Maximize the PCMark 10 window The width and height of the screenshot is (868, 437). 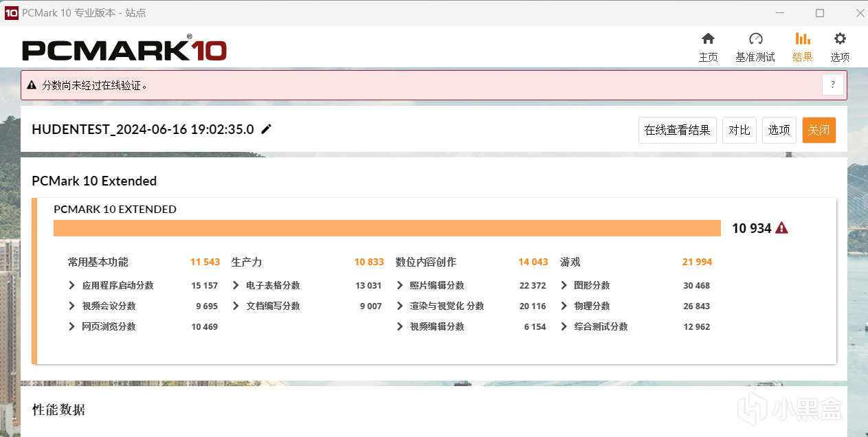(820, 13)
